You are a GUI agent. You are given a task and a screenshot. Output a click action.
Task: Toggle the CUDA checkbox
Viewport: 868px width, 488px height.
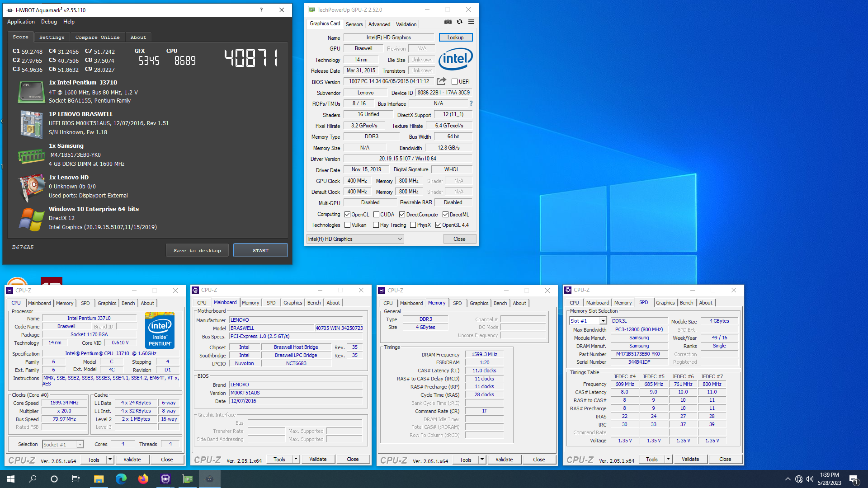tap(376, 215)
